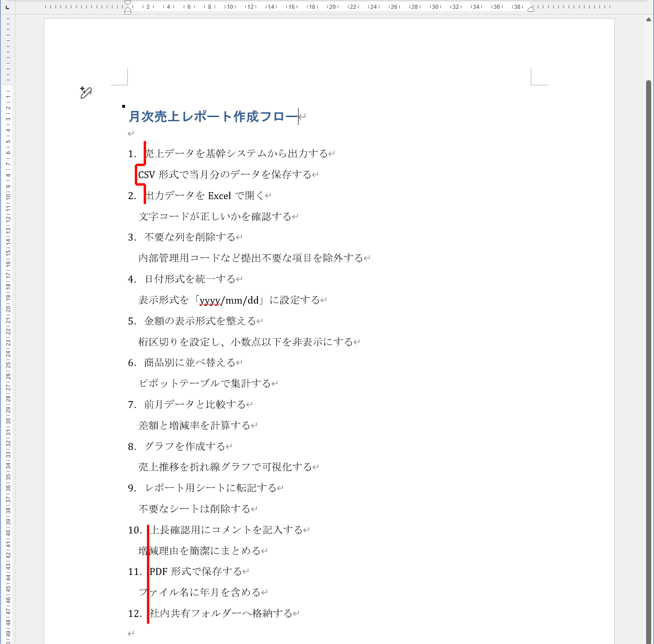Click the paragraph mark ending the 社内共有フォルダー line

[x=296, y=613]
